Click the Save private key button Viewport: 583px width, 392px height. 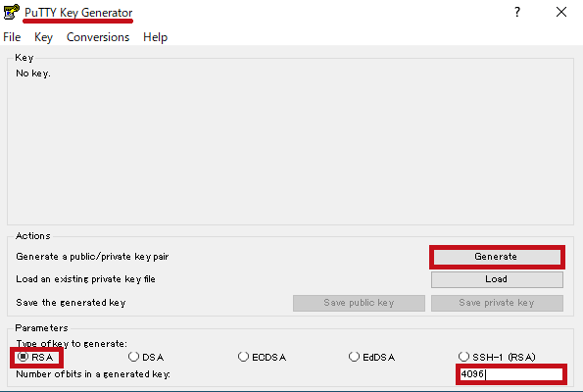(497, 303)
